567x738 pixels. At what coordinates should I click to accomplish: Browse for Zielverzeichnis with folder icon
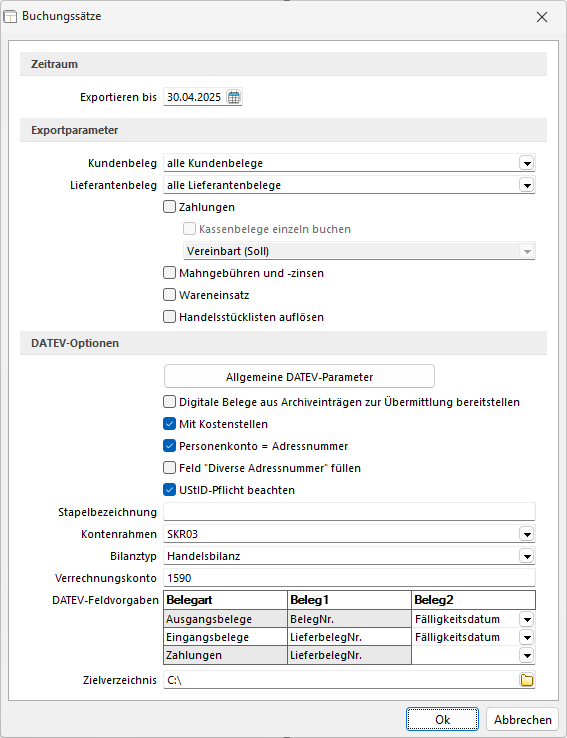(527, 680)
